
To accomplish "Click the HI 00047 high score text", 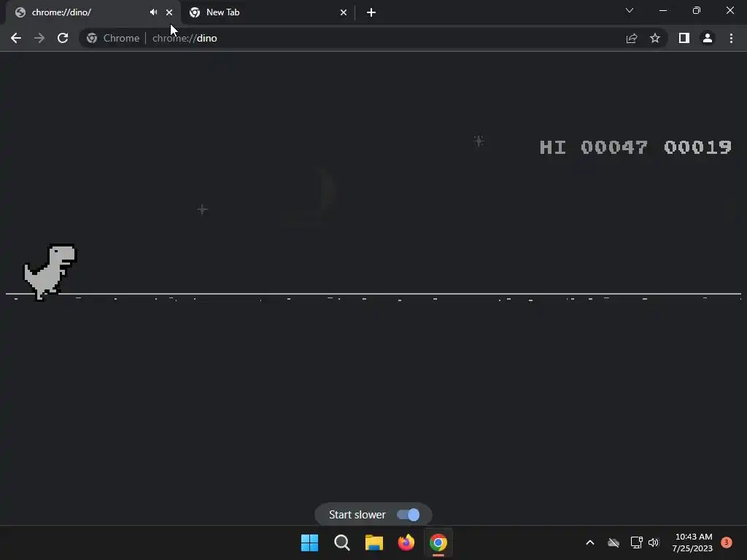I will click(x=593, y=147).
